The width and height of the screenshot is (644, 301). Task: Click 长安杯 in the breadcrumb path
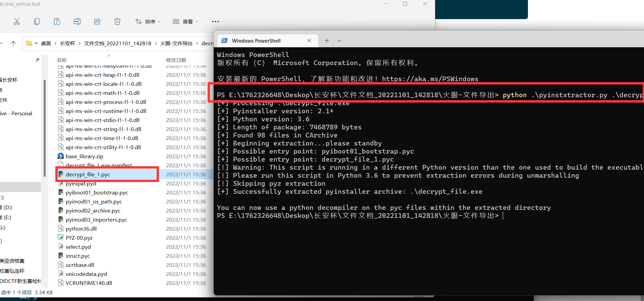click(67, 43)
